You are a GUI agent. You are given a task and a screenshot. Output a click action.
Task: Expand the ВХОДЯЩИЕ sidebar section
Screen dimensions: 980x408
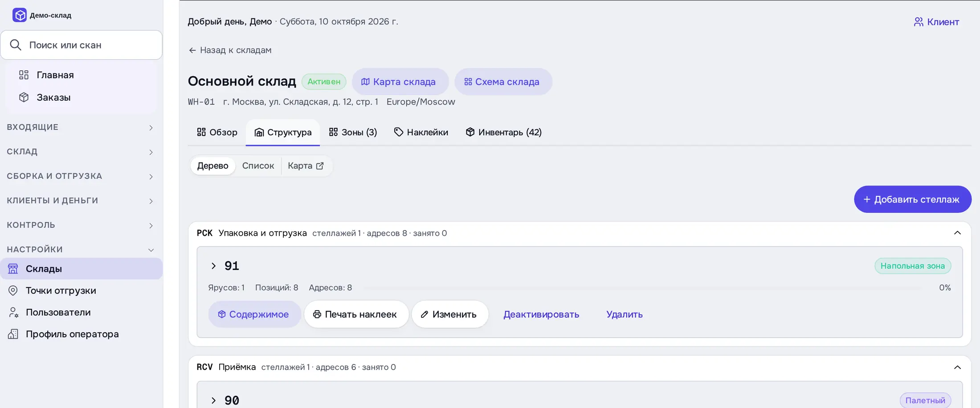(x=81, y=127)
